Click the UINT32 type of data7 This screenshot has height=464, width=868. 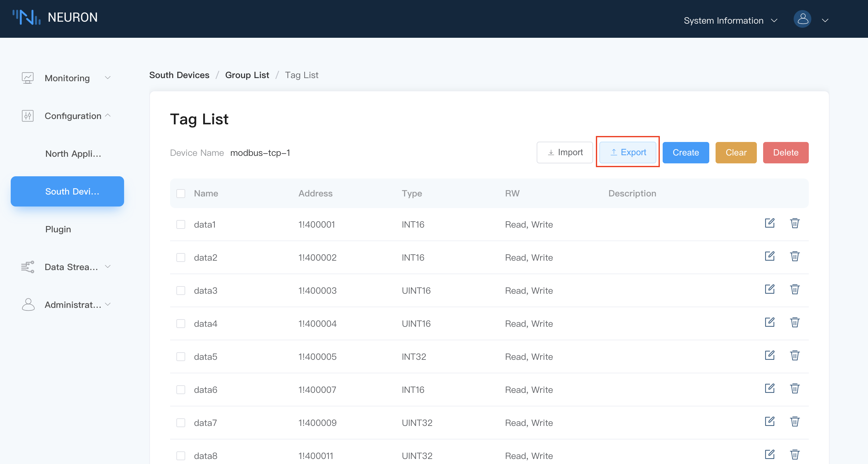tap(417, 422)
